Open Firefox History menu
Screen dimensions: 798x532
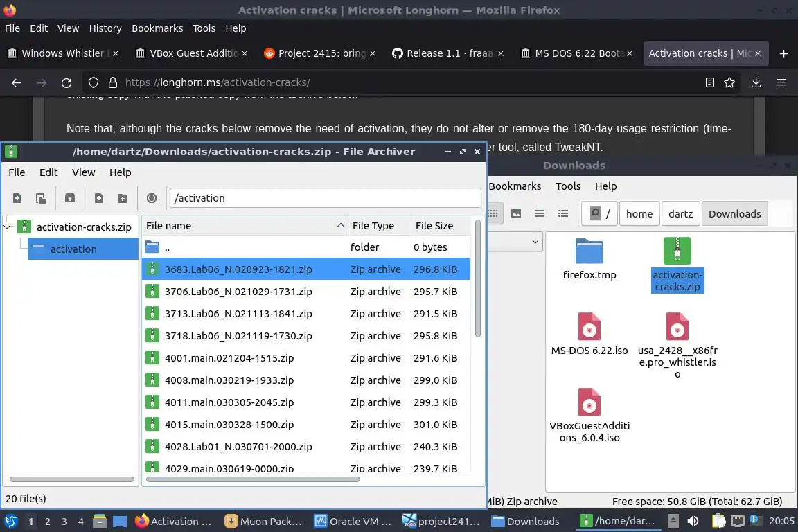(x=105, y=28)
